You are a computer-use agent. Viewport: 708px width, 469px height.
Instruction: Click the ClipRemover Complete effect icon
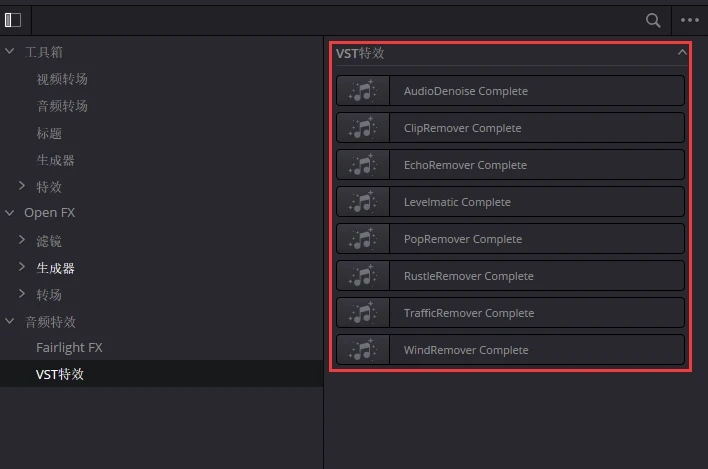(x=362, y=128)
